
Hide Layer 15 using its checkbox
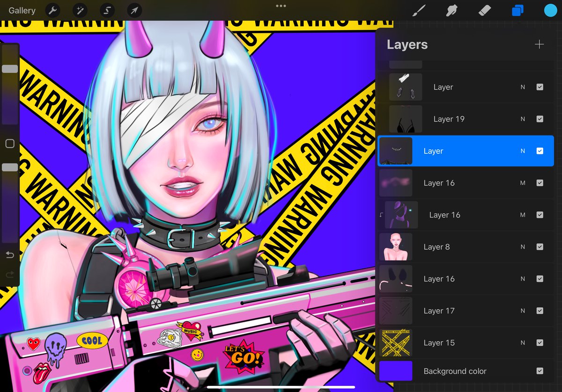pos(540,343)
